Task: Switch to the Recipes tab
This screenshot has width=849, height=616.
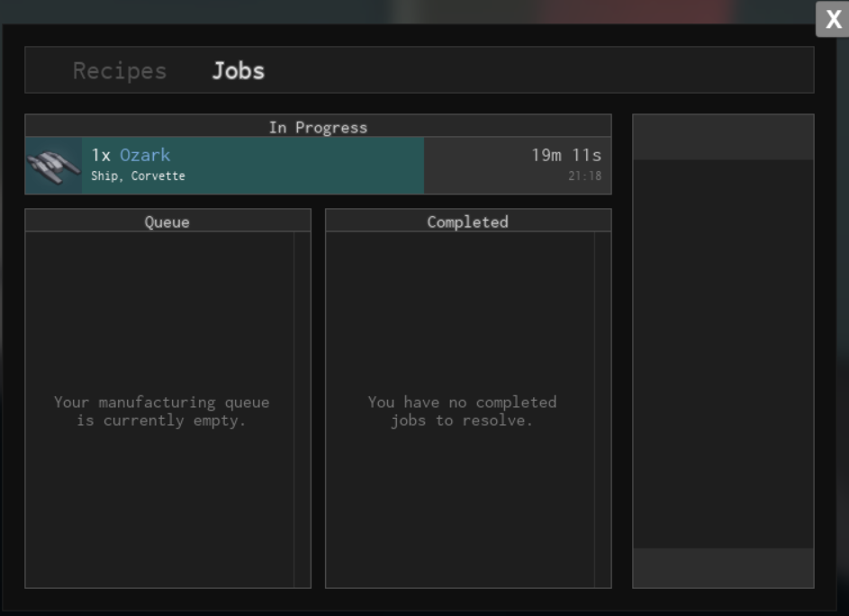Action: tap(120, 71)
